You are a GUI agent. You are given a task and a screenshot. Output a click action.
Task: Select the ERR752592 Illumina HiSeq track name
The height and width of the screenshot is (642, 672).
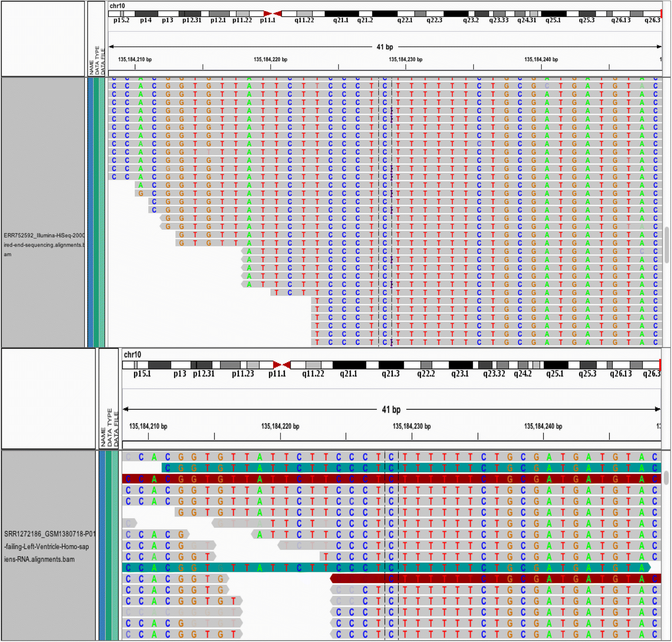pos(44,244)
